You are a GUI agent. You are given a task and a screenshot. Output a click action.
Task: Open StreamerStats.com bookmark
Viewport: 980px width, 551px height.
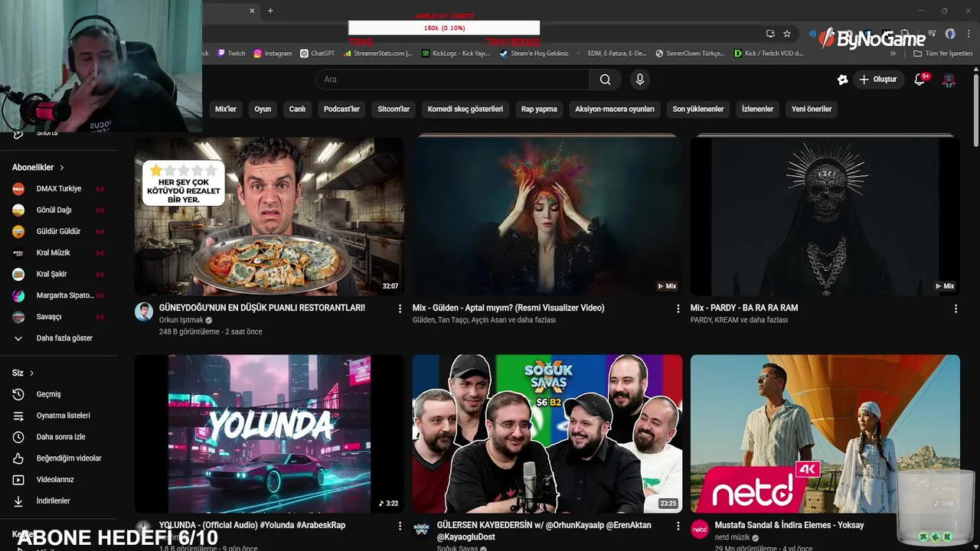(378, 54)
